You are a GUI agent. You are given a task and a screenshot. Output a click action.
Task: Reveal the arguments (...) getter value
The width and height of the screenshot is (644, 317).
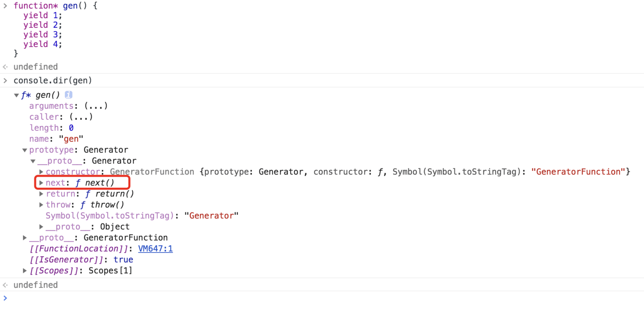click(x=96, y=106)
